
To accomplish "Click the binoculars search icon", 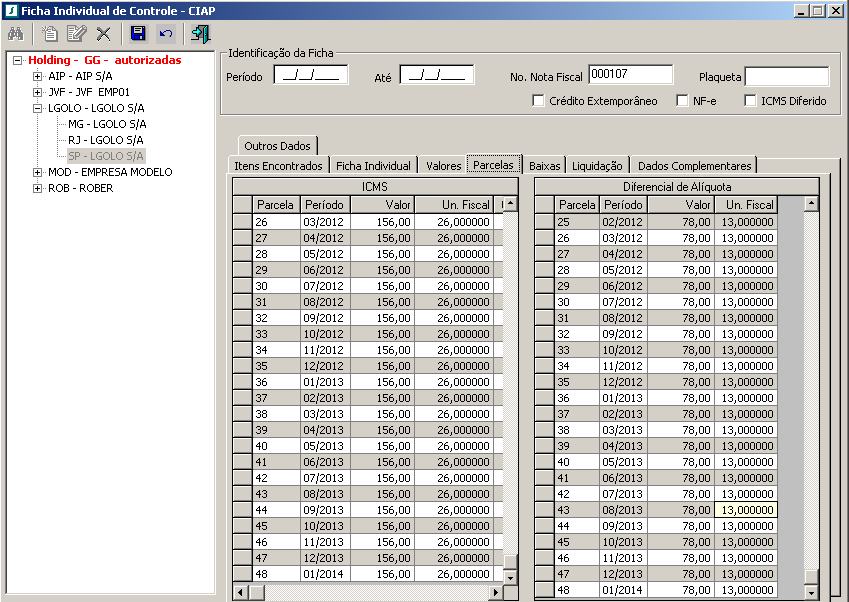I will pos(16,34).
